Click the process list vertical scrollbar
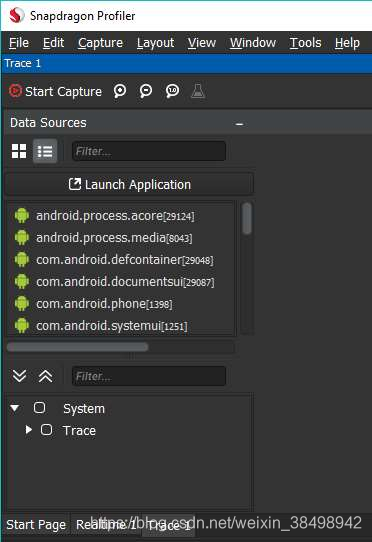 tap(247, 218)
